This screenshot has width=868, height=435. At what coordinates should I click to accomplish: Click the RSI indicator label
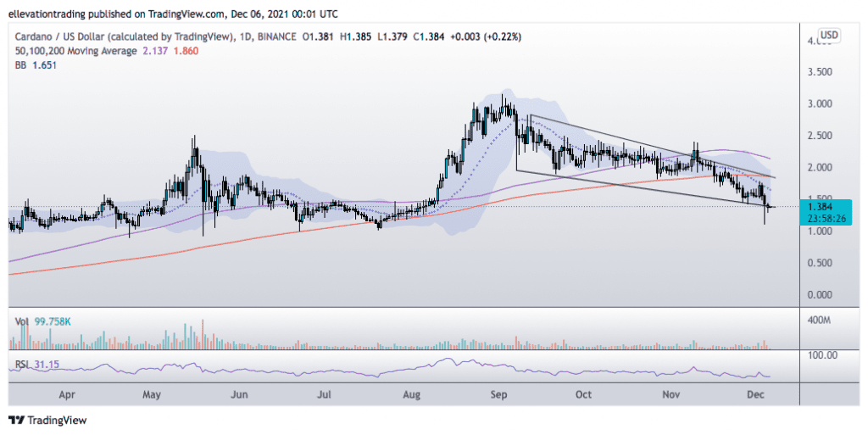coord(22,365)
